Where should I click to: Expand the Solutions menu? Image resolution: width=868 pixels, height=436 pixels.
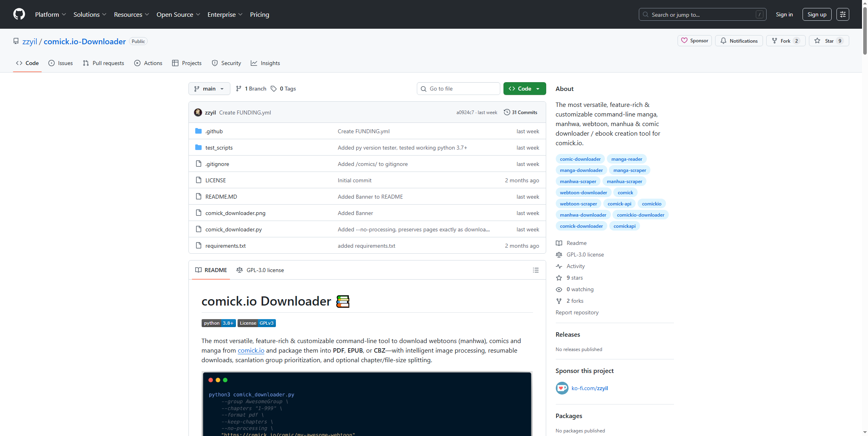click(x=90, y=14)
